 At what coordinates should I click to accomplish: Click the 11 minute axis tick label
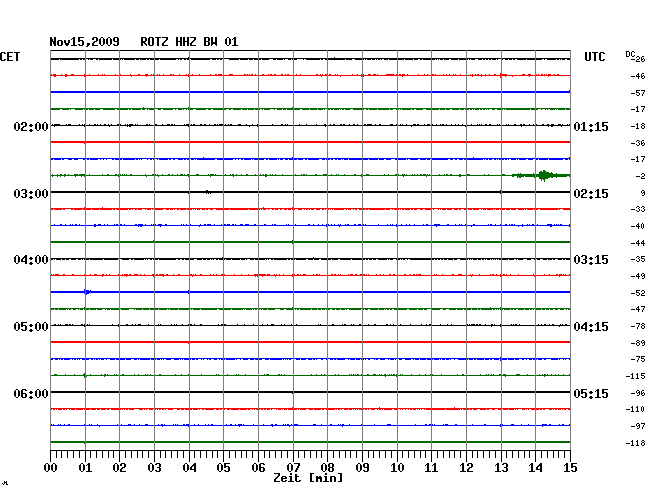tap(431, 467)
